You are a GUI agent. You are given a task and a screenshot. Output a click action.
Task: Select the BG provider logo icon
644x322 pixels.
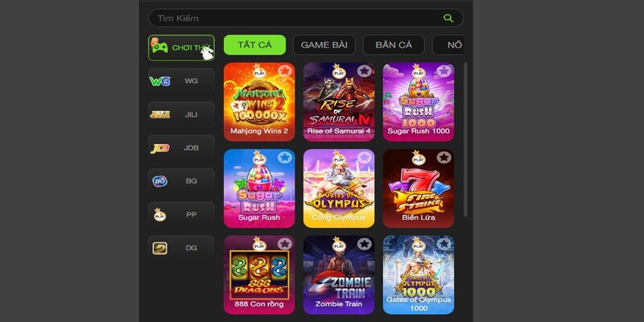coord(159,181)
